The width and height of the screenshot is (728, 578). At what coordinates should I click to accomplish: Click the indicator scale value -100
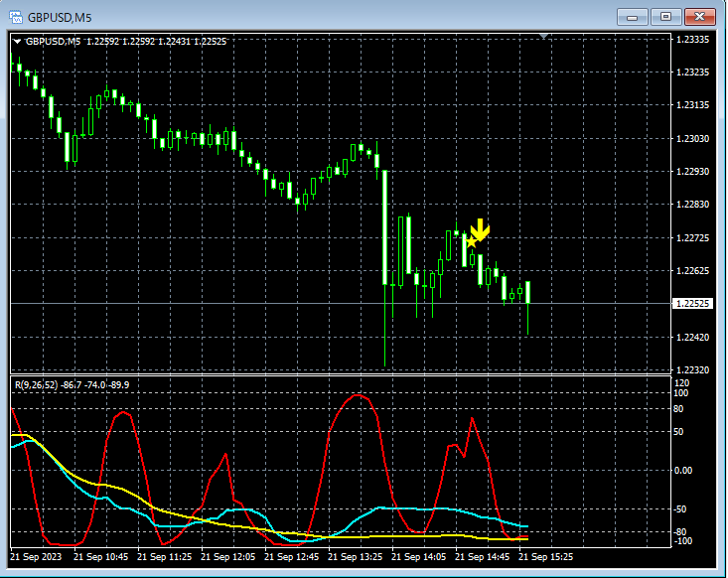[681, 541]
